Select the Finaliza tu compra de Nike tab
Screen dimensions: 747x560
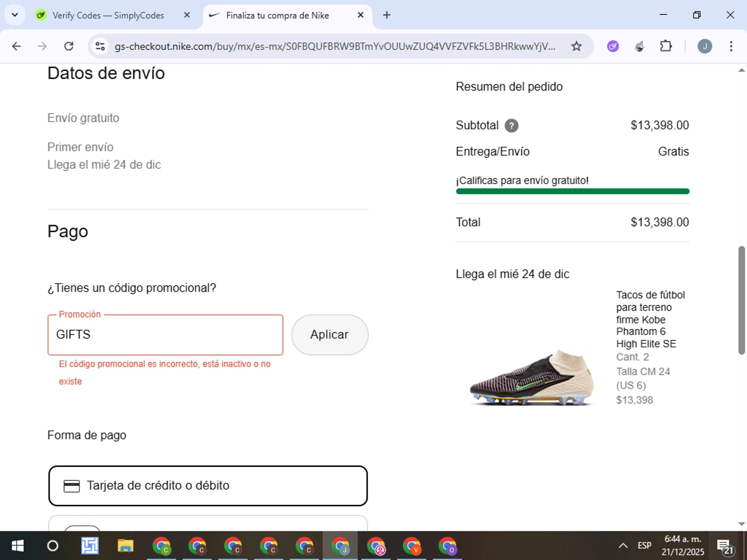[x=277, y=15]
